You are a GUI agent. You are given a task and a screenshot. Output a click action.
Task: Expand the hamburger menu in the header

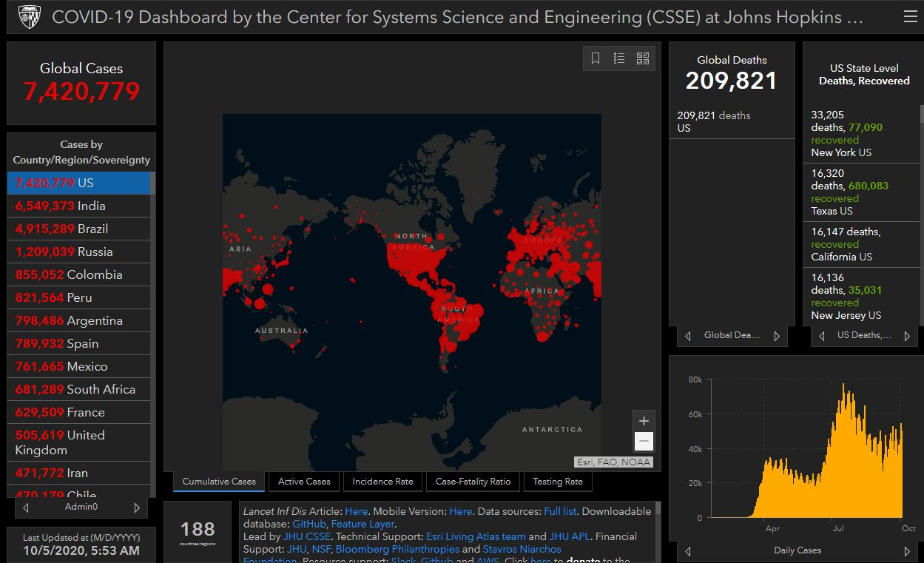(x=909, y=16)
